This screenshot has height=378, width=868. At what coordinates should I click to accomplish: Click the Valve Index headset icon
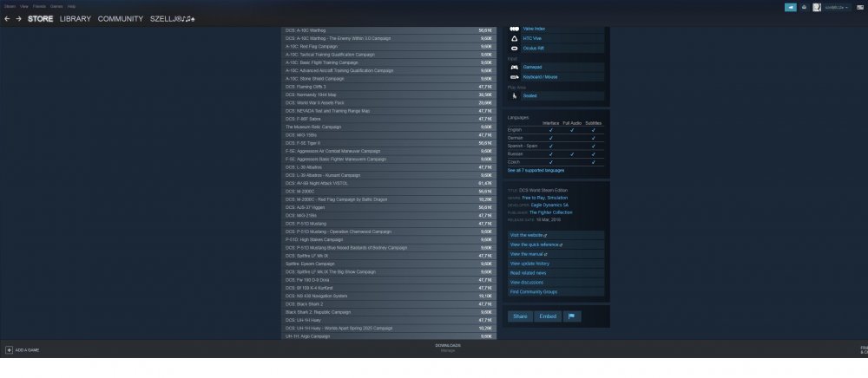coord(514,29)
